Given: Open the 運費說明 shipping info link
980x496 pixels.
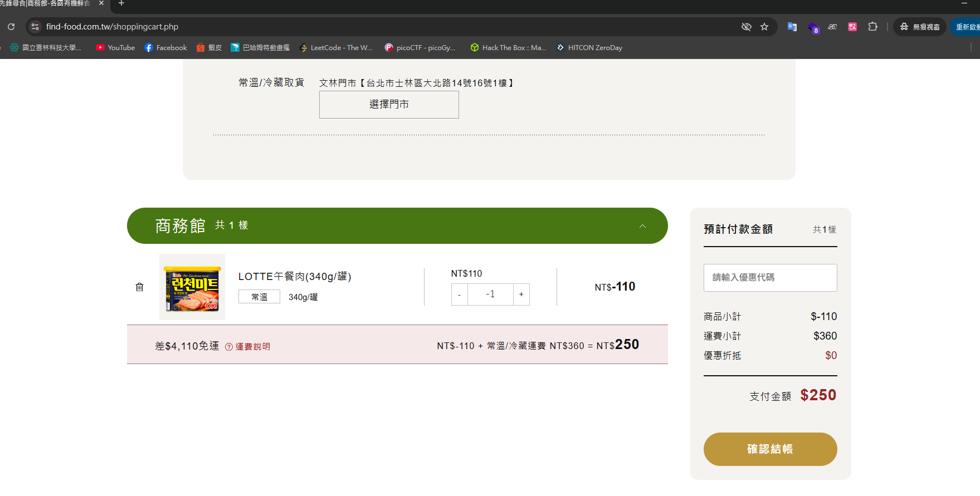Looking at the screenshot, I should [x=248, y=347].
